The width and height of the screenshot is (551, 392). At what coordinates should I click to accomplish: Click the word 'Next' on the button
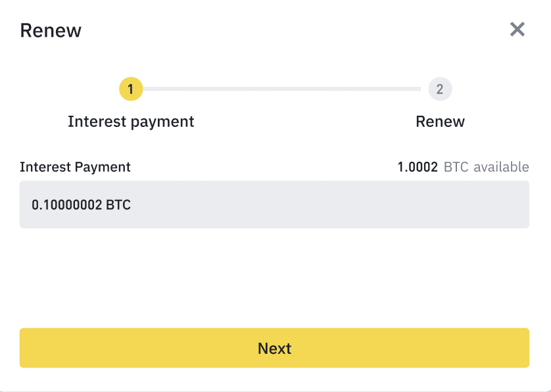(x=274, y=348)
